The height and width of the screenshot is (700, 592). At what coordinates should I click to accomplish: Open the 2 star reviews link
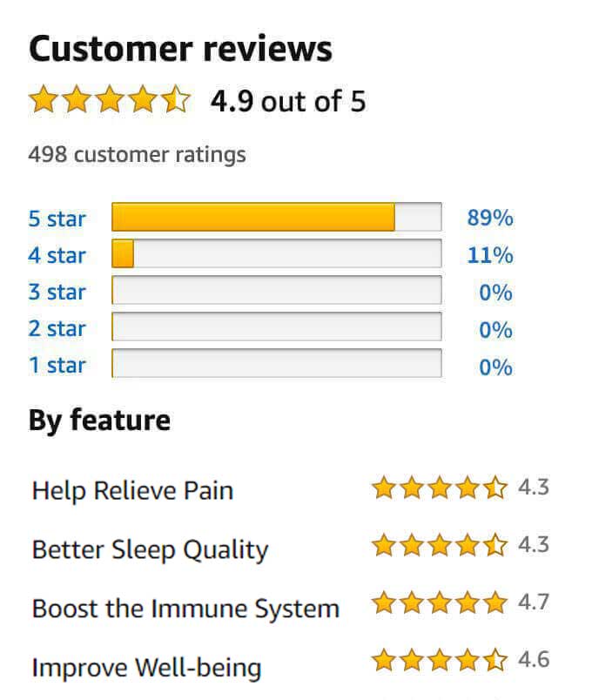tap(57, 328)
